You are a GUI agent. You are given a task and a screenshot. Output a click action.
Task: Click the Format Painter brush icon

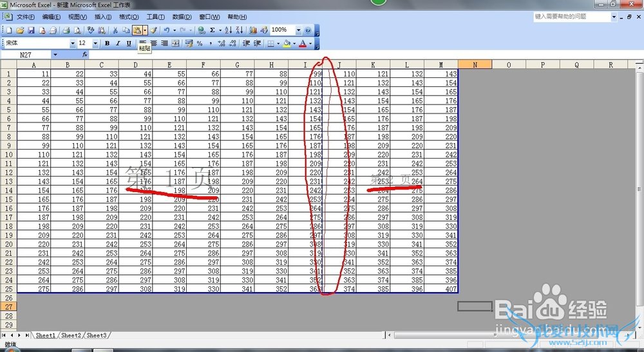(153, 30)
